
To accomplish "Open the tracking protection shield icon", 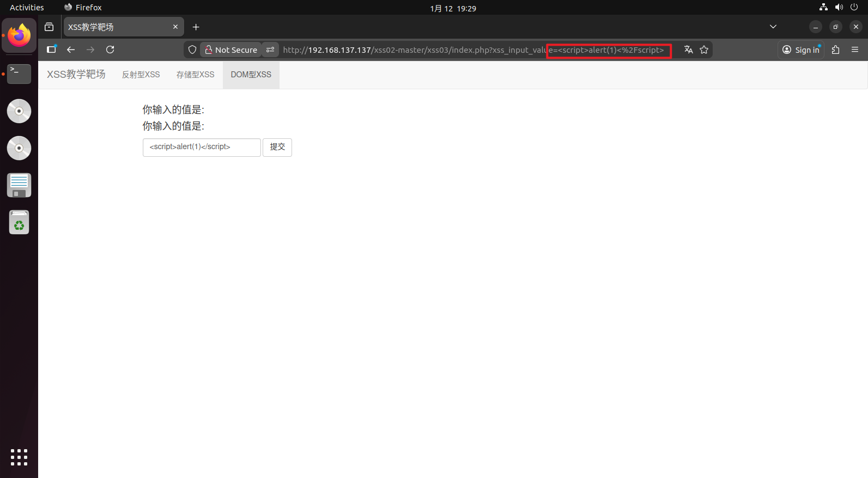I will (192, 50).
